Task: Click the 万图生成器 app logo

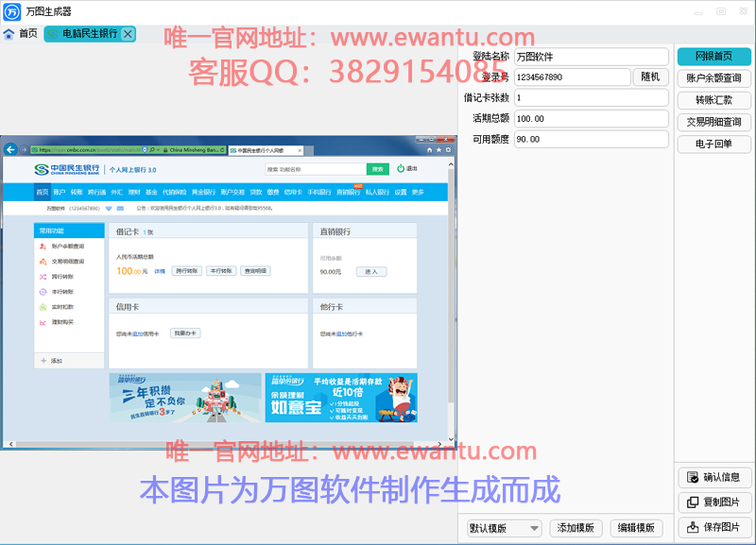Action: [12, 11]
